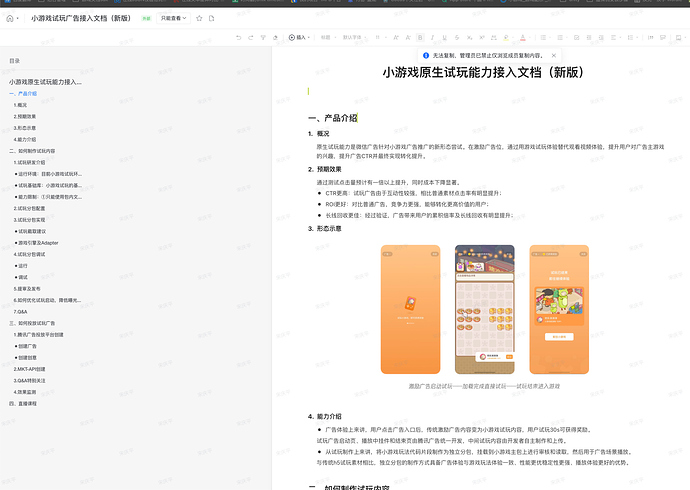
Task: Jump to outline item 4.效果监测
Action: 25,392
